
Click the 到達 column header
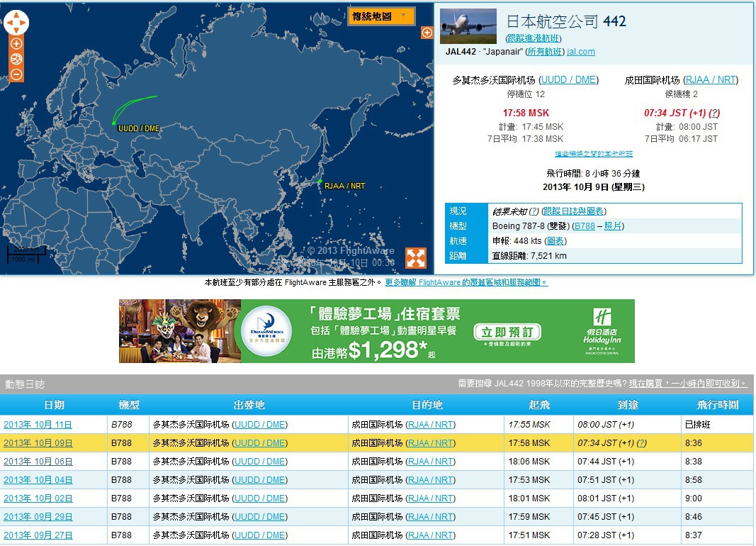pos(628,405)
